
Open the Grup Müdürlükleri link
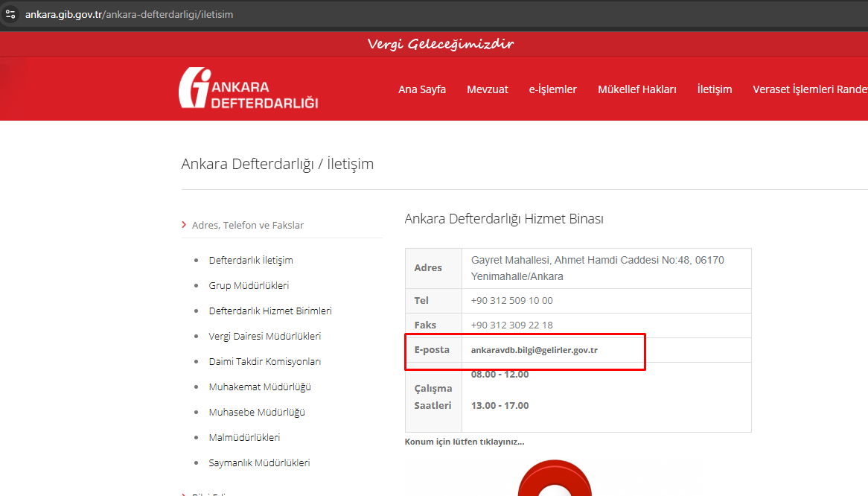click(249, 286)
